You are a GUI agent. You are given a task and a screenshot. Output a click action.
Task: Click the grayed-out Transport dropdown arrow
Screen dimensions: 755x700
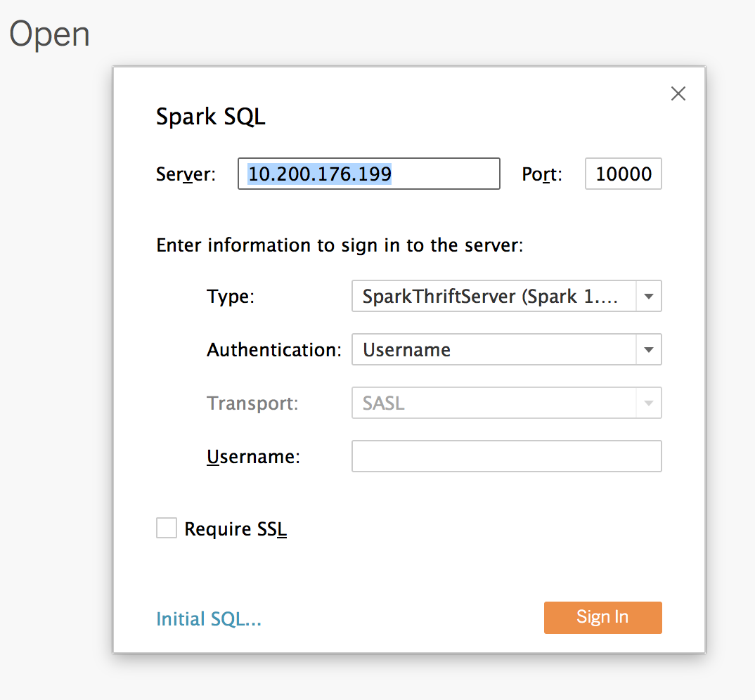click(648, 403)
